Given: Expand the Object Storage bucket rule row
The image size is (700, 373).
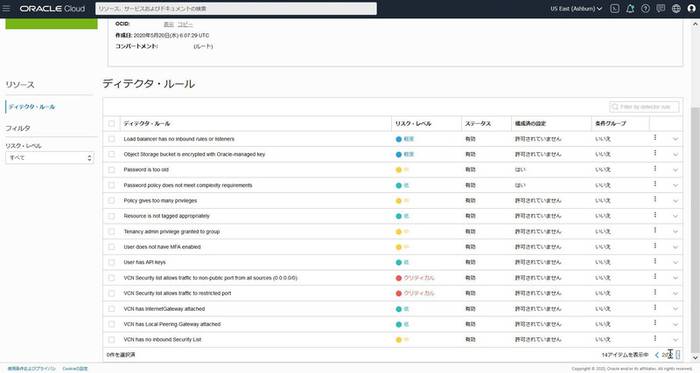Looking at the screenshot, I should click(675, 154).
